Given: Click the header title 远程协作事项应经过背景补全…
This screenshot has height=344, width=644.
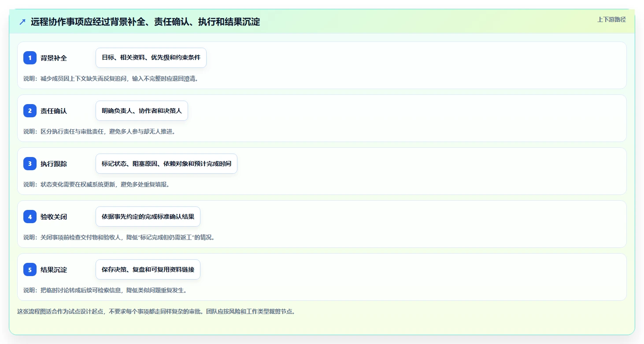Looking at the screenshot, I should 145,22.
